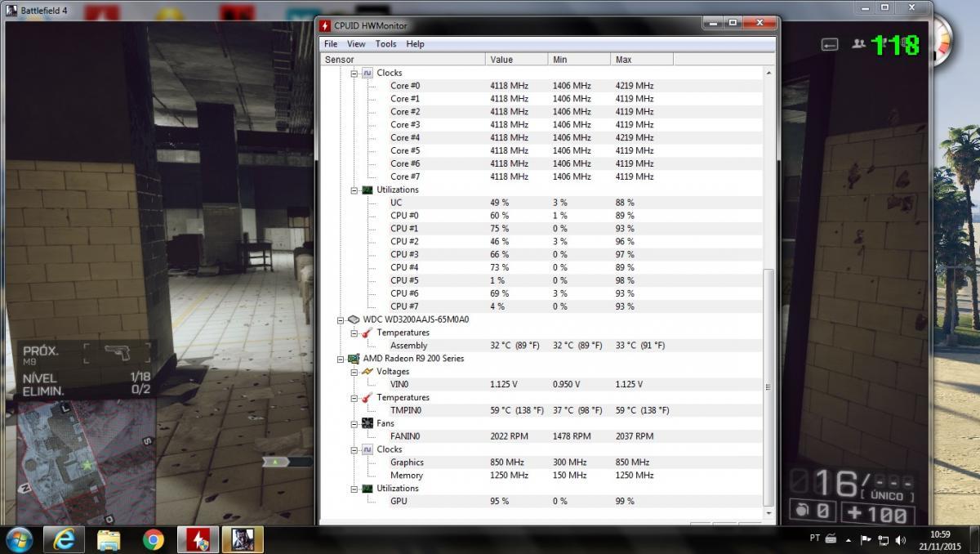The width and height of the screenshot is (980, 554).
Task: Open the Help menu in HWMonitor
Action: click(x=415, y=44)
